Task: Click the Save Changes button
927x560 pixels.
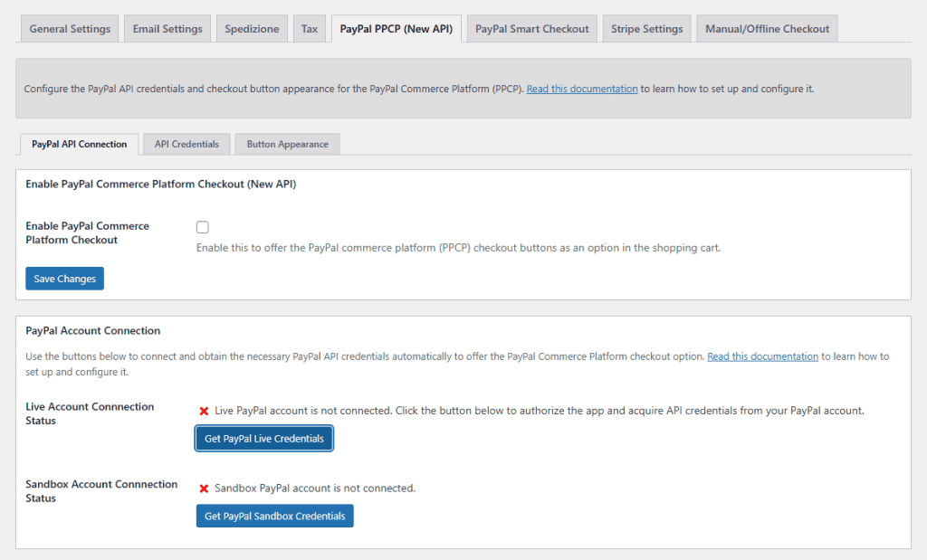Action: pyautogui.click(x=64, y=278)
